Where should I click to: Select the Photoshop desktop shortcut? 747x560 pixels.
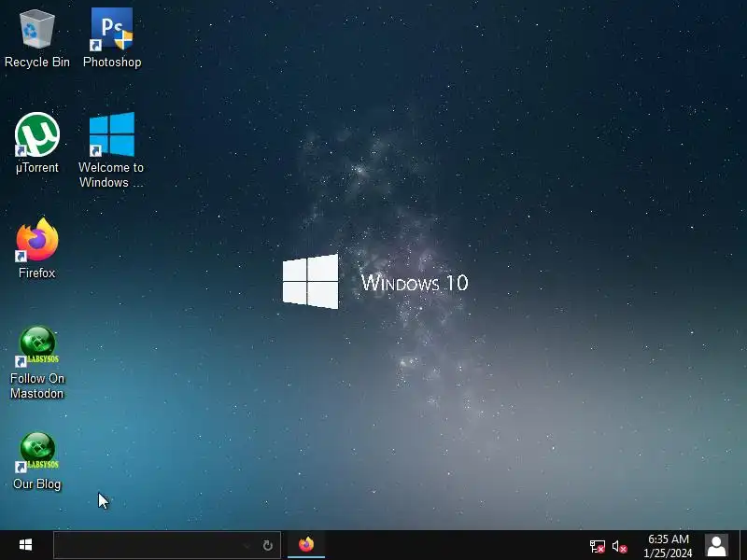(112, 38)
